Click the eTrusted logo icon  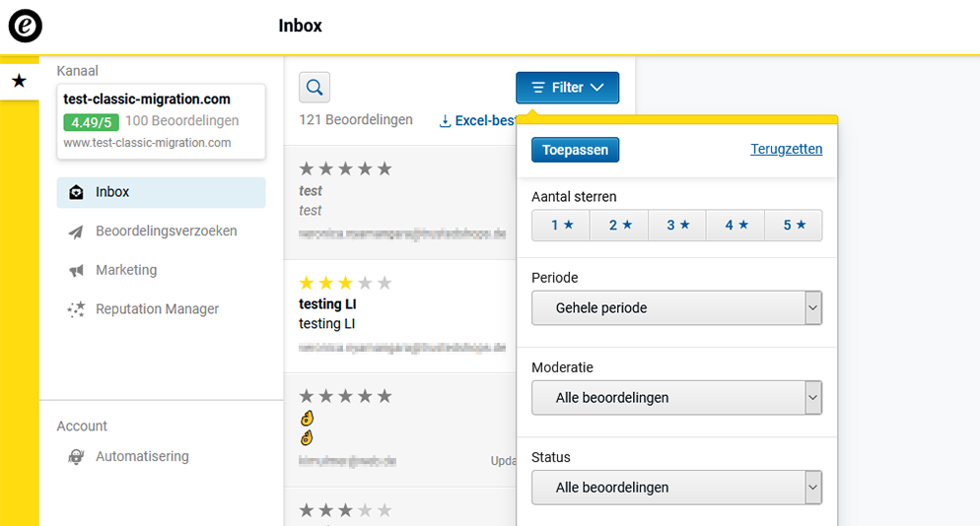point(25,26)
